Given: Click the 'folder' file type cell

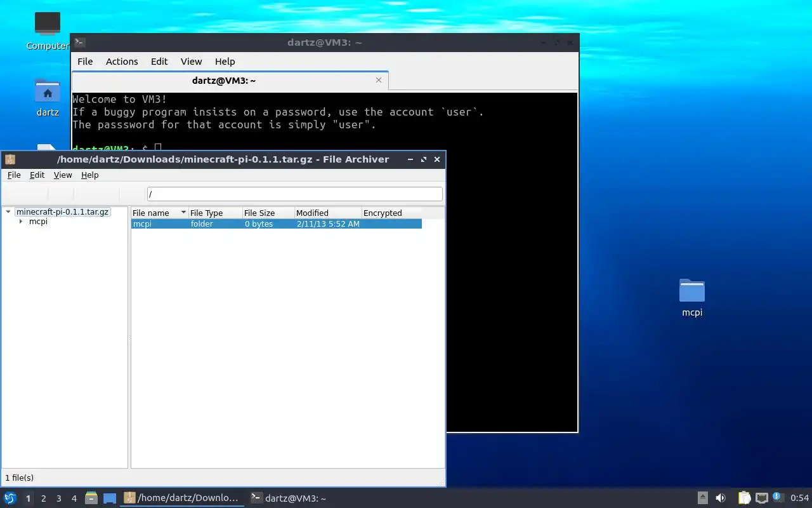Looking at the screenshot, I should tap(202, 224).
